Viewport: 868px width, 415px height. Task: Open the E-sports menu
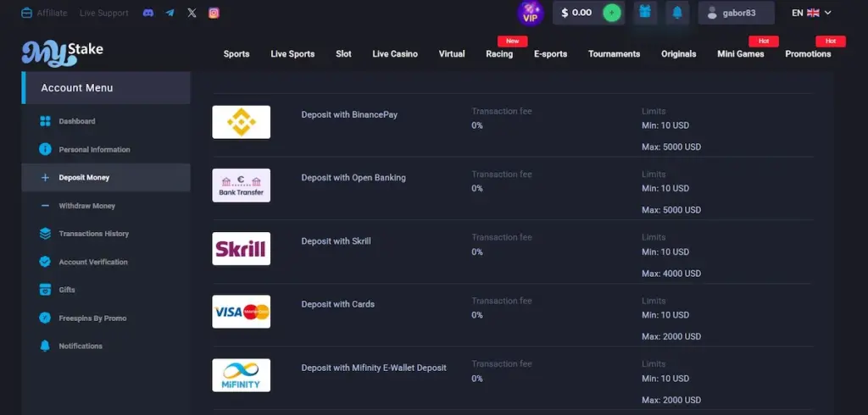coord(551,53)
